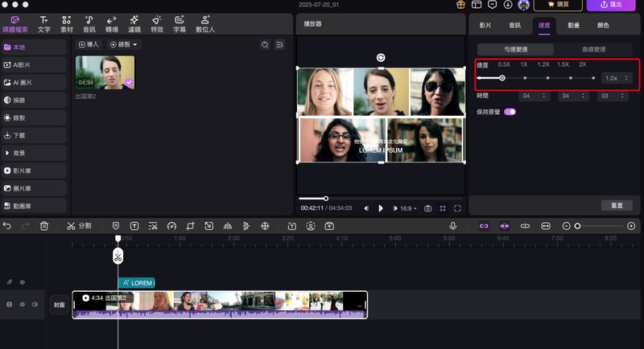Open the window layout icon
This screenshot has height=349, width=644.
477,5
